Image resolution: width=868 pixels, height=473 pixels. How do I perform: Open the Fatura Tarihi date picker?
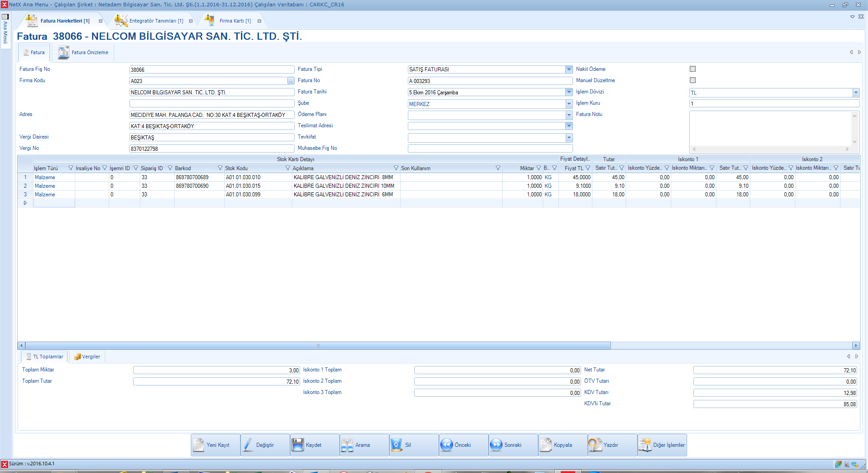(569, 92)
